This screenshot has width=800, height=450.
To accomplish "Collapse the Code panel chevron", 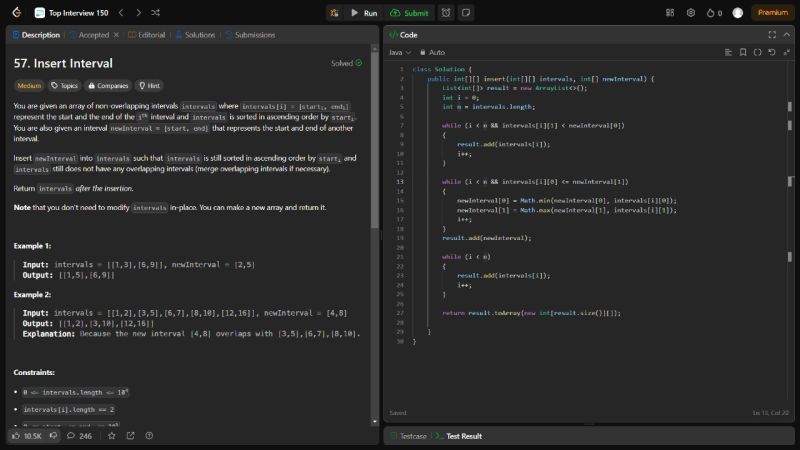I will (x=787, y=35).
